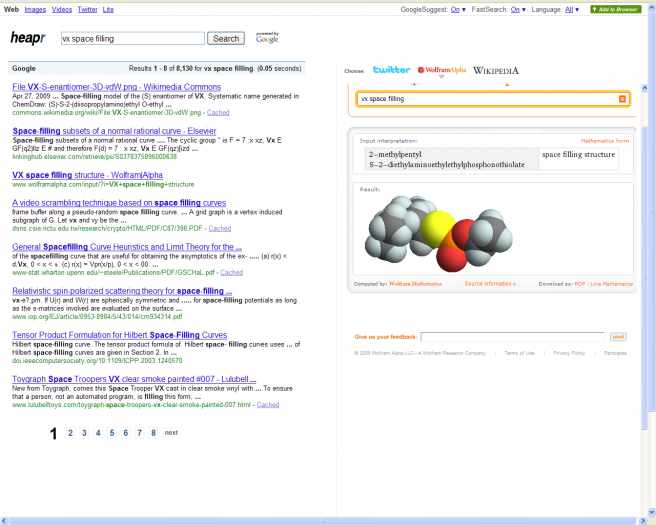Open Cached link for dsns.csie.nctu.edu.tw result
656x525 pixels.
coord(220,228)
